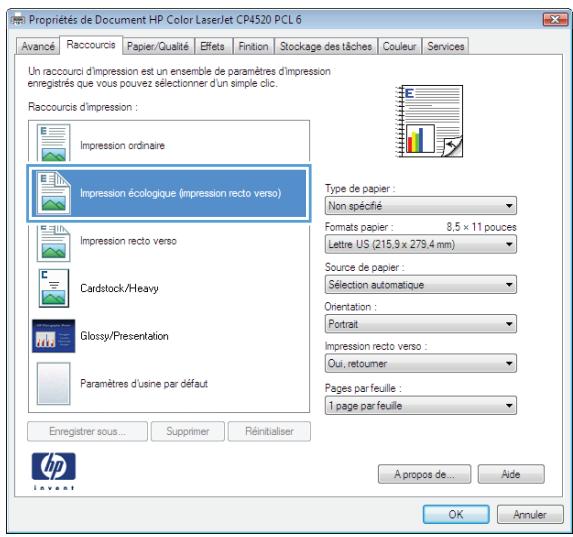Viewport: 573px width, 537px height.
Task: Choose the 'Impression recto verso' list label
Action: pyautogui.click(x=128, y=241)
